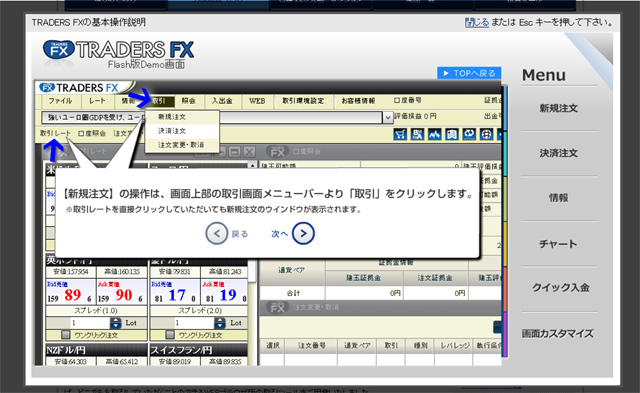Go back with the 戻る arrow
This screenshot has width=640, height=393.
click(216, 233)
